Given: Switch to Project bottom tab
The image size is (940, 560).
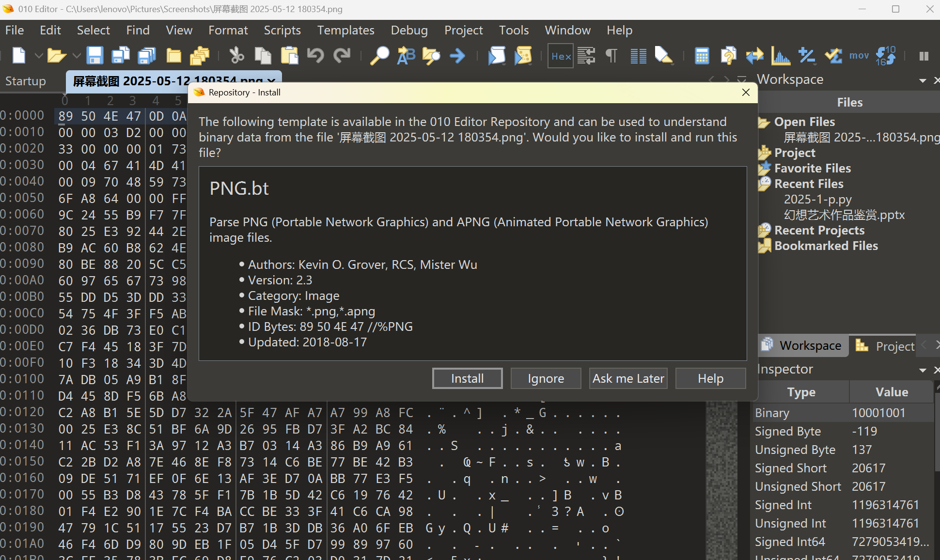Looking at the screenshot, I should point(885,346).
